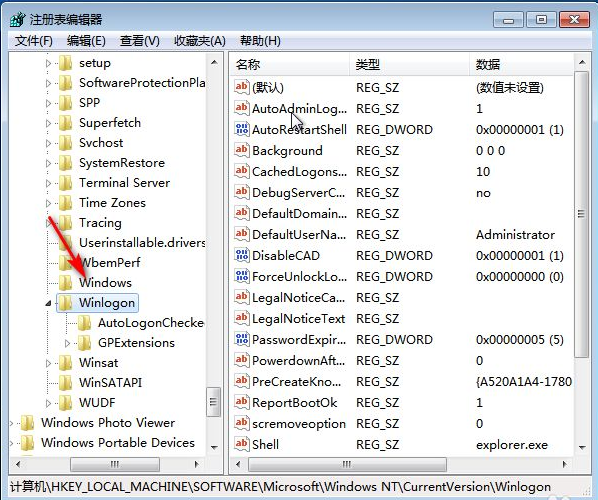This screenshot has width=598, height=500.
Task: Expand the setup key
Action: 48,63
